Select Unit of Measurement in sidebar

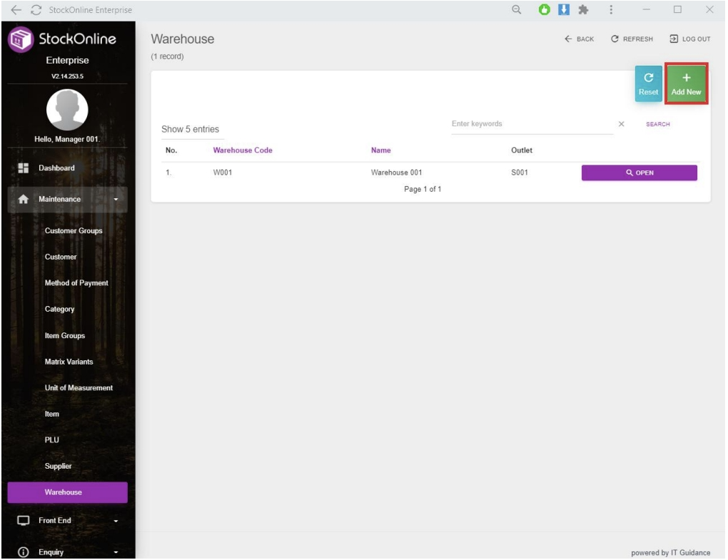(x=79, y=388)
